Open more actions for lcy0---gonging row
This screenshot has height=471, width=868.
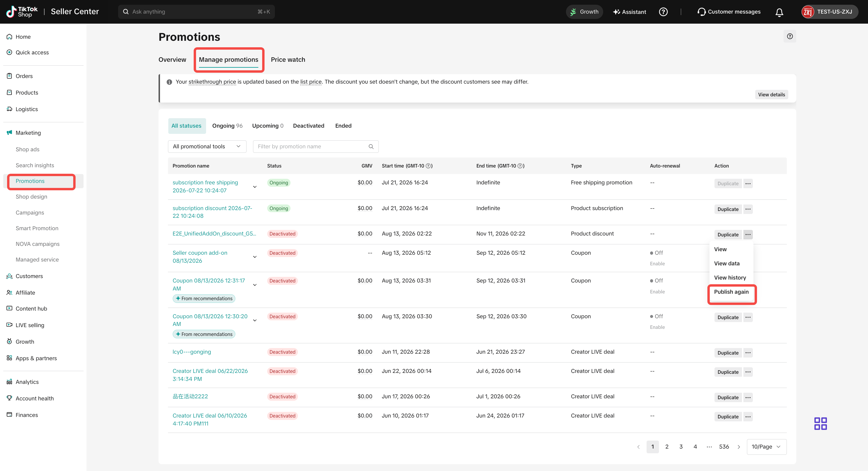(x=748, y=353)
